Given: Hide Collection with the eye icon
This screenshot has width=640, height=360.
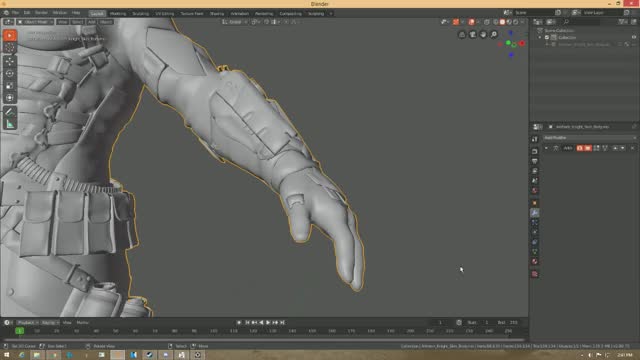Looking at the screenshot, I should pyautogui.click(x=634, y=38).
